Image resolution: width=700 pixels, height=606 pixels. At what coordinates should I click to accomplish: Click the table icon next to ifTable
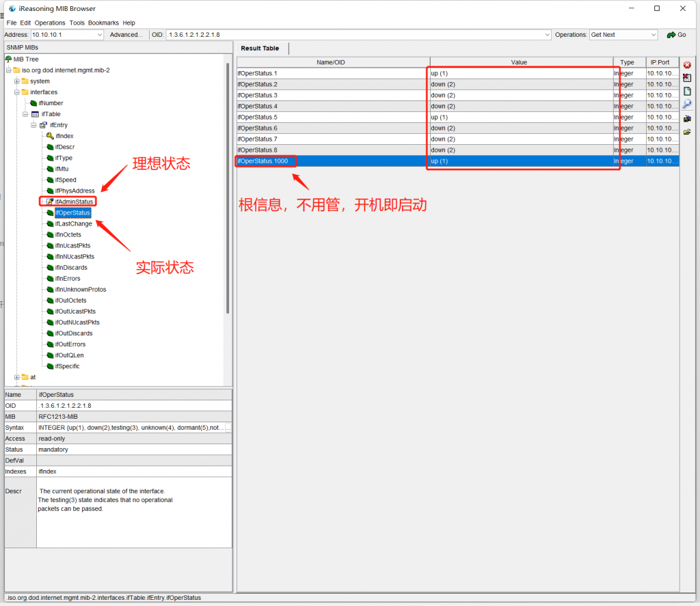pos(36,114)
